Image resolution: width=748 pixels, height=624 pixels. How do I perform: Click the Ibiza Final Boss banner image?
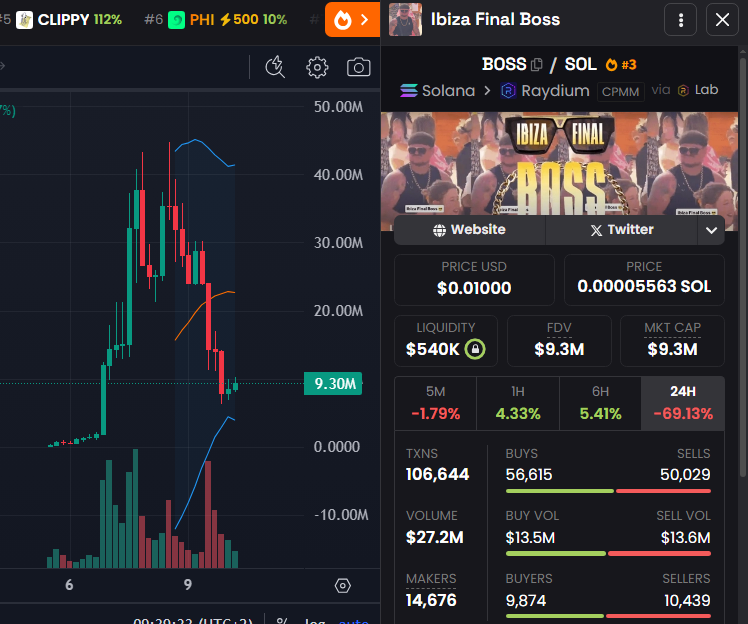pos(559,163)
